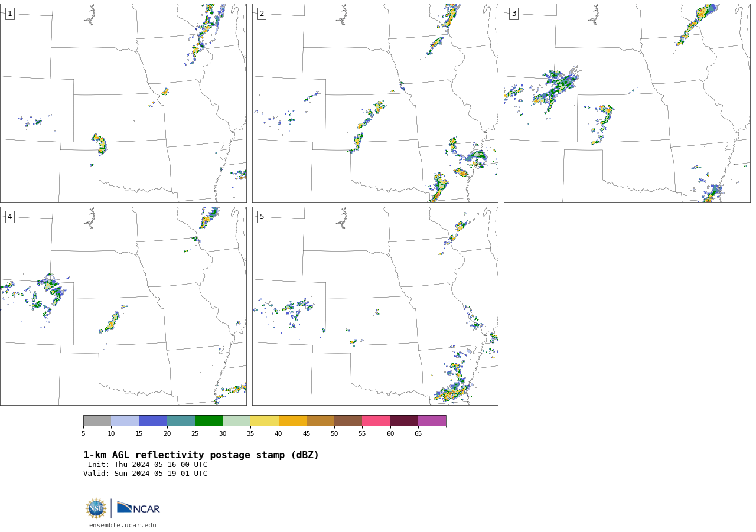Click the yellow 35-40 dBZ swatch
Screen dimensions: 756x532
[x=265, y=421]
